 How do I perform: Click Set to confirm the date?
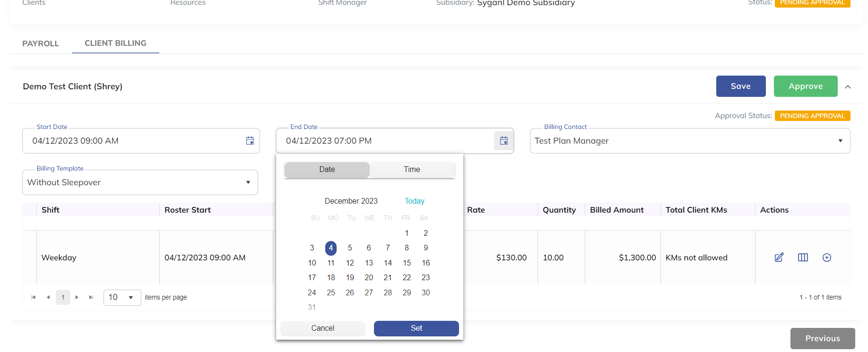tap(416, 328)
